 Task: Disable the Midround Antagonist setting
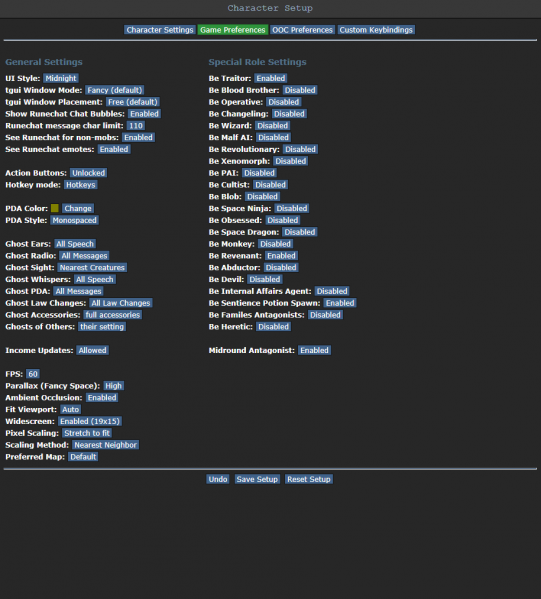(314, 351)
